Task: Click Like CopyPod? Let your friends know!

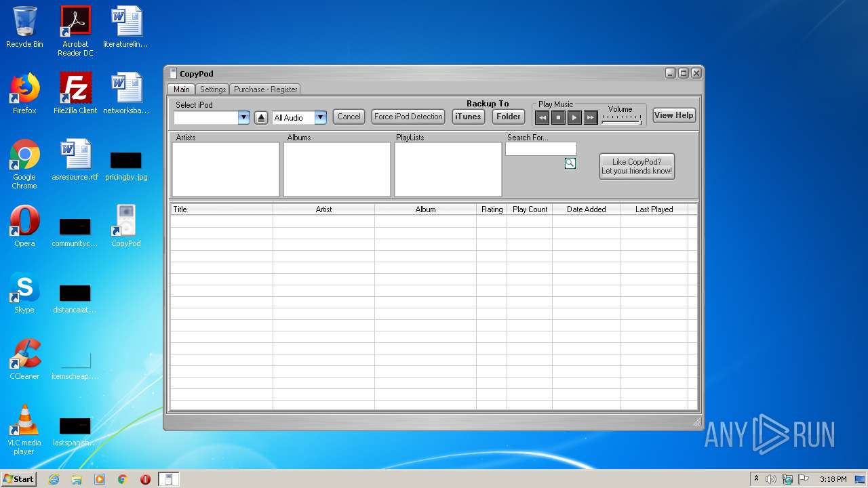Action: click(x=637, y=166)
